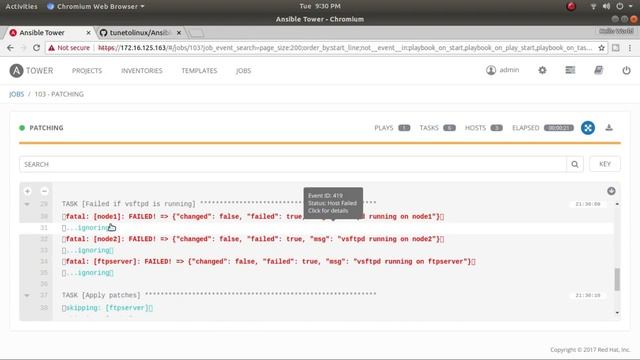Click the search magnifier button
This screenshot has height=360, width=640.
click(x=575, y=164)
